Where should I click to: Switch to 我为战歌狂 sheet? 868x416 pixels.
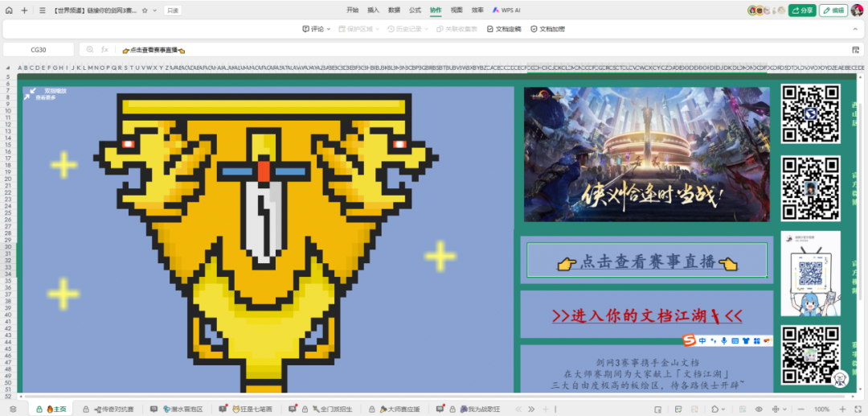[x=469, y=409]
